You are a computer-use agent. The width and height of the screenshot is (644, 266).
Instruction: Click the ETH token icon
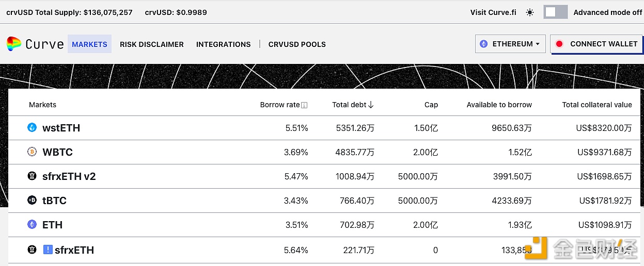[32, 224]
